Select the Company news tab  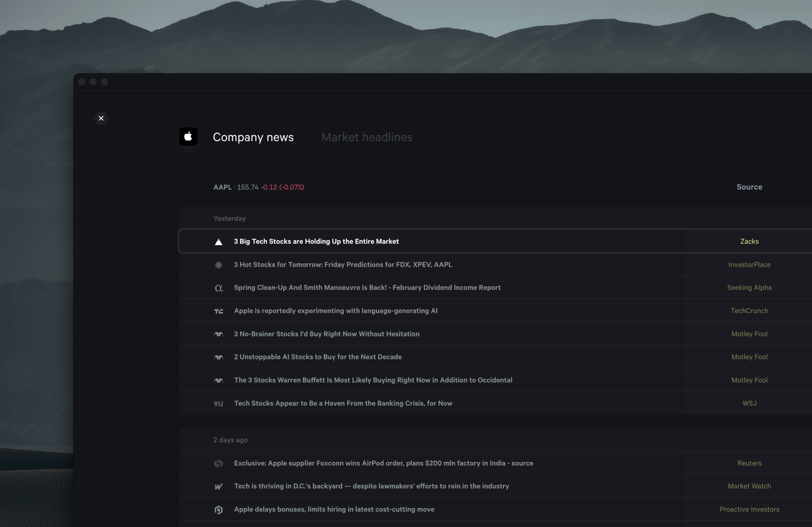point(253,137)
